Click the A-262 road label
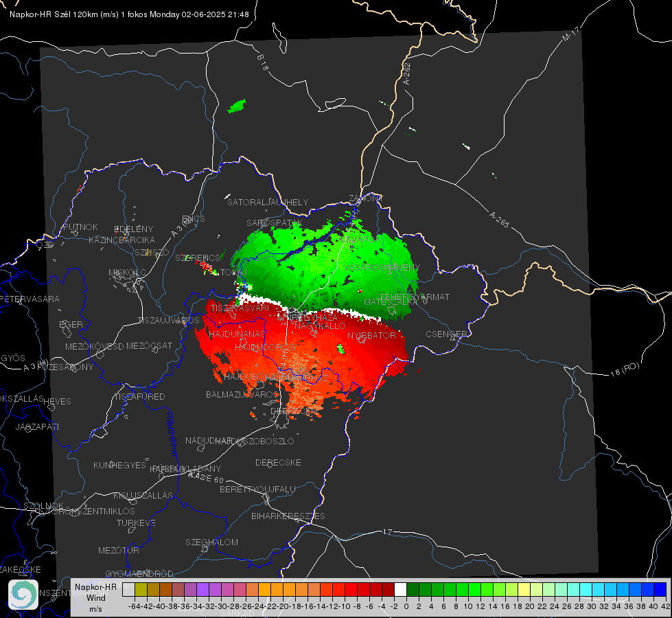Screen dimensions: 672x618 point(407,73)
